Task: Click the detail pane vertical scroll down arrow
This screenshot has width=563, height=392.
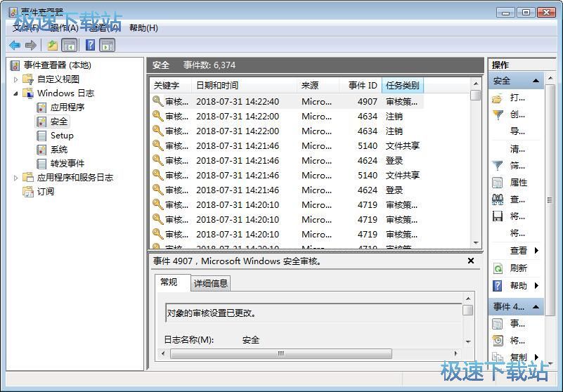Action: coord(468,341)
